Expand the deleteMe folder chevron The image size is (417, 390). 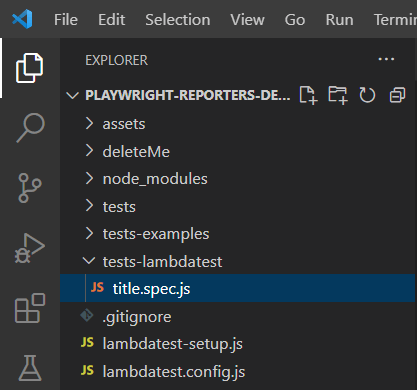click(x=89, y=151)
